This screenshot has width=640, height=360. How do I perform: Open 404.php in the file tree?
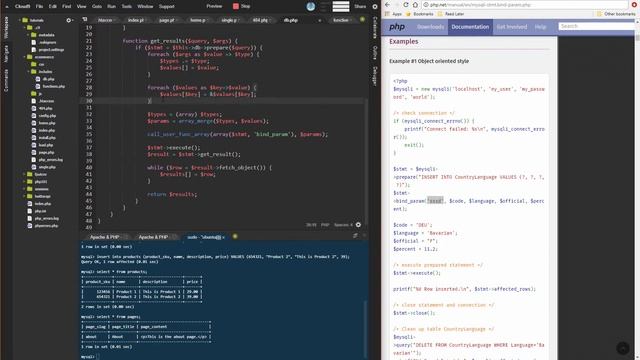pos(45,108)
